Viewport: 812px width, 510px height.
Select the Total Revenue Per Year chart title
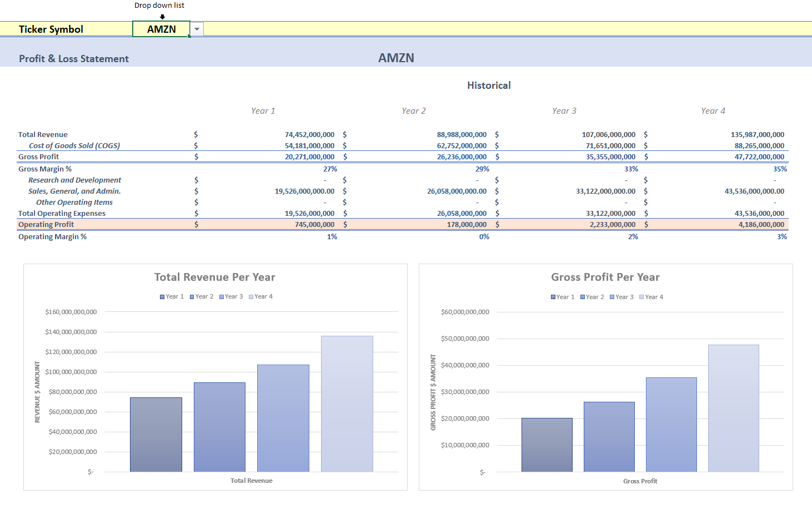tap(214, 276)
